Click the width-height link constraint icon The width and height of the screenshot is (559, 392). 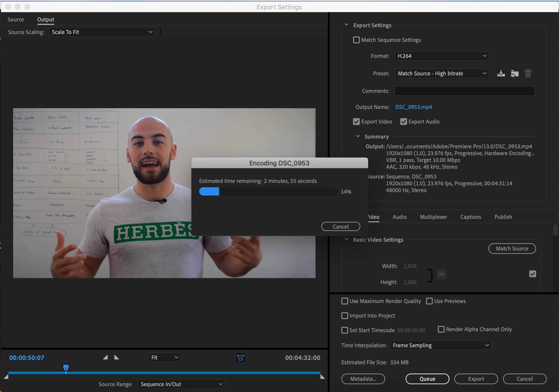point(441,274)
